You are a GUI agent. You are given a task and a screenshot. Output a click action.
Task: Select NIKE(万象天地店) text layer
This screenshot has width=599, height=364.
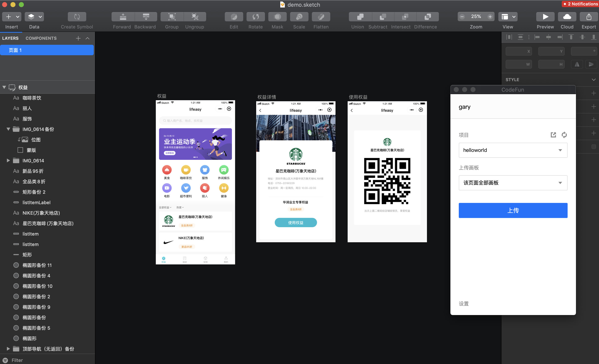41,213
